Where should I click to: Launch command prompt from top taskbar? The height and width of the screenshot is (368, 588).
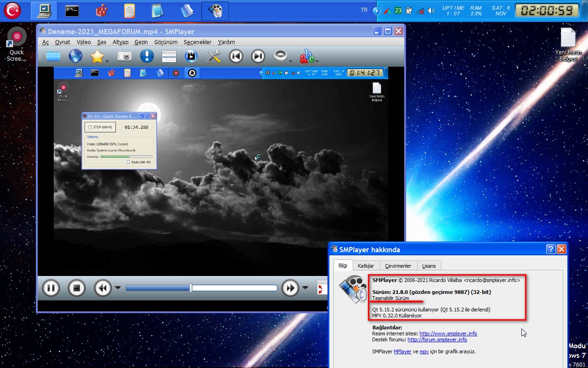73,11
